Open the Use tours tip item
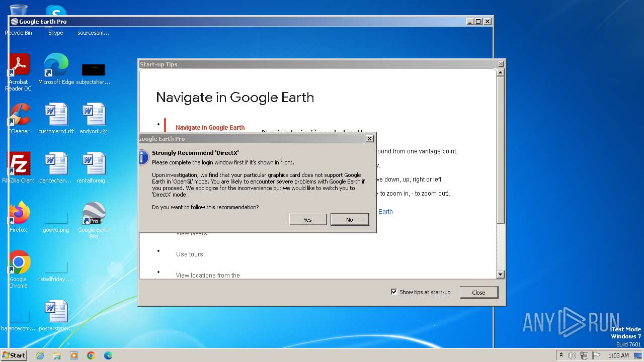This screenshot has height=362, width=644. 190,254
